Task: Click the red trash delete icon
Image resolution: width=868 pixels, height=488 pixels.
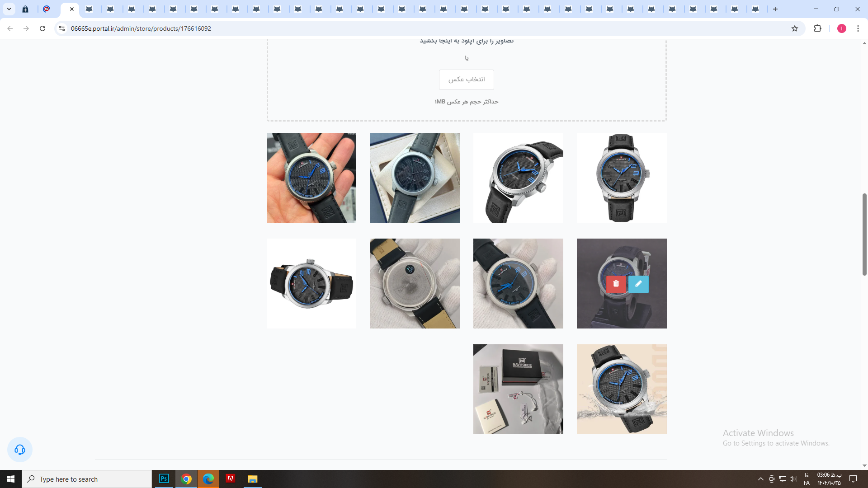Action: pyautogui.click(x=616, y=284)
